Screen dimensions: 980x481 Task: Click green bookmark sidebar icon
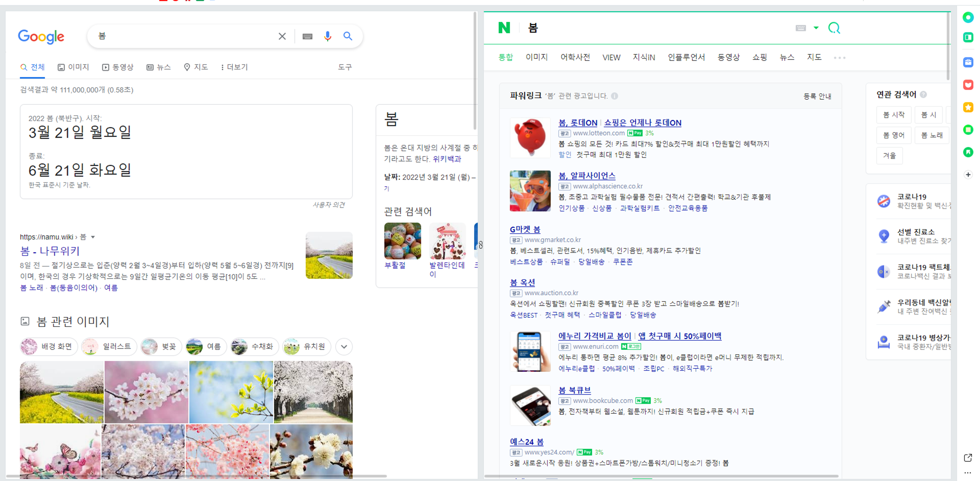click(x=968, y=152)
